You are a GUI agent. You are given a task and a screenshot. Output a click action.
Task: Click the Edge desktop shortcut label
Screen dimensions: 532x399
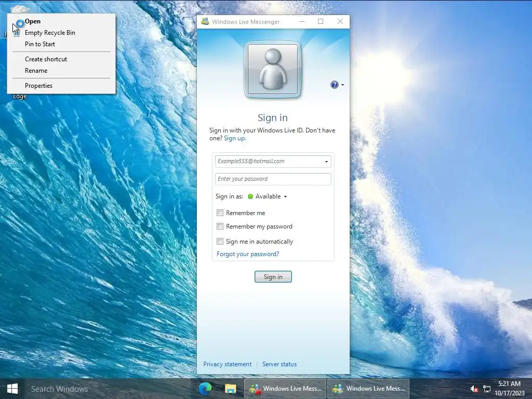(x=20, y=96)
